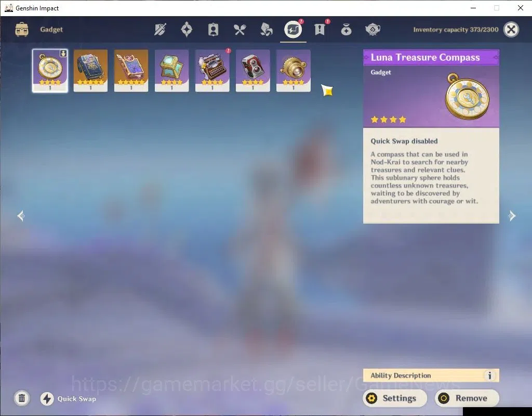Click the Remove gadget button
This screenshot has width=532, height=416.
pos(467,398)
